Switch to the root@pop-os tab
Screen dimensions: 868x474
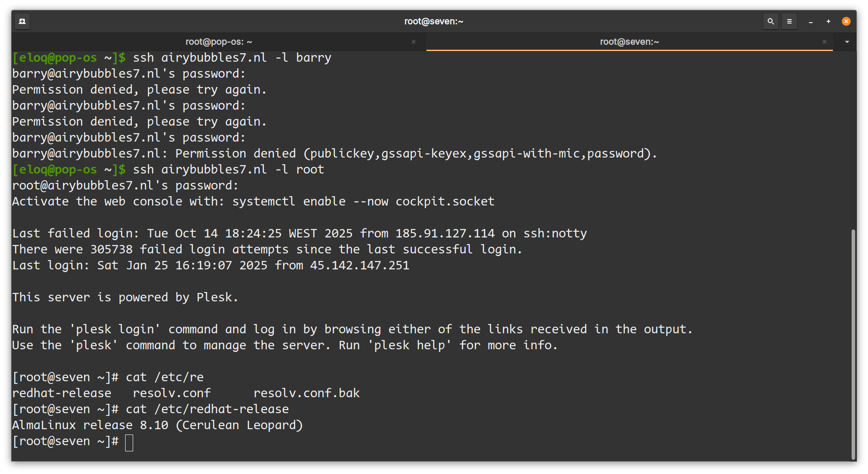tap(218, 42)
